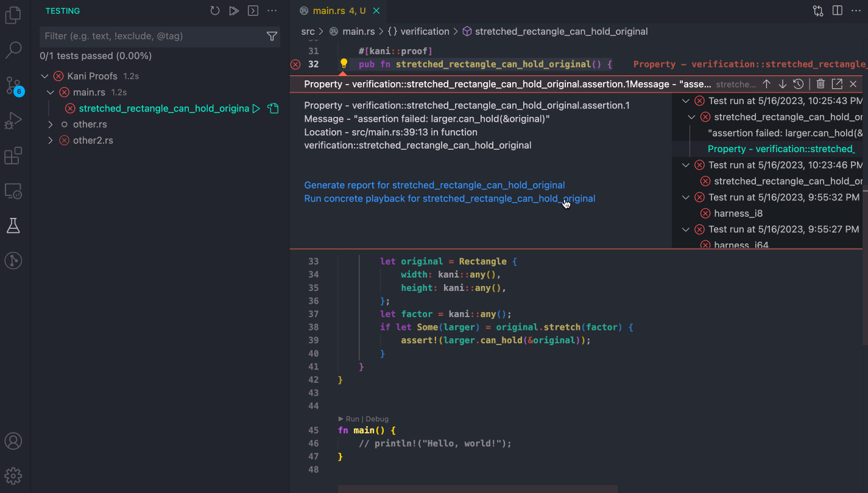Go to test file icon beside stretched_rectangle test

pos(273,108)
